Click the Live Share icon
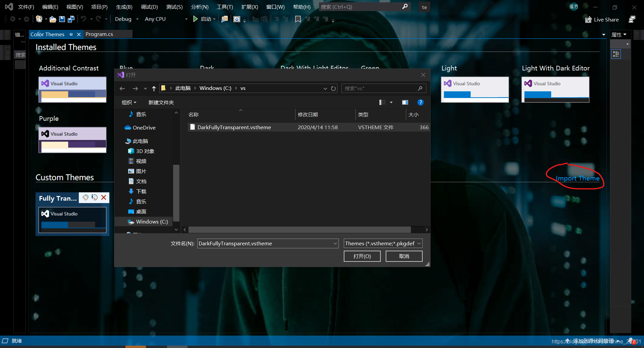 click(x=588, y=20)
